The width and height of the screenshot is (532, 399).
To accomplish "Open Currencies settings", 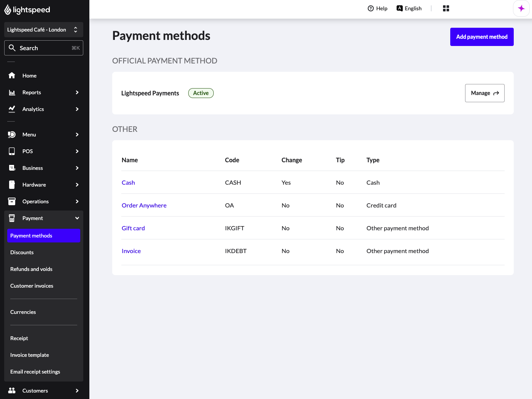I will click(23, 312).
